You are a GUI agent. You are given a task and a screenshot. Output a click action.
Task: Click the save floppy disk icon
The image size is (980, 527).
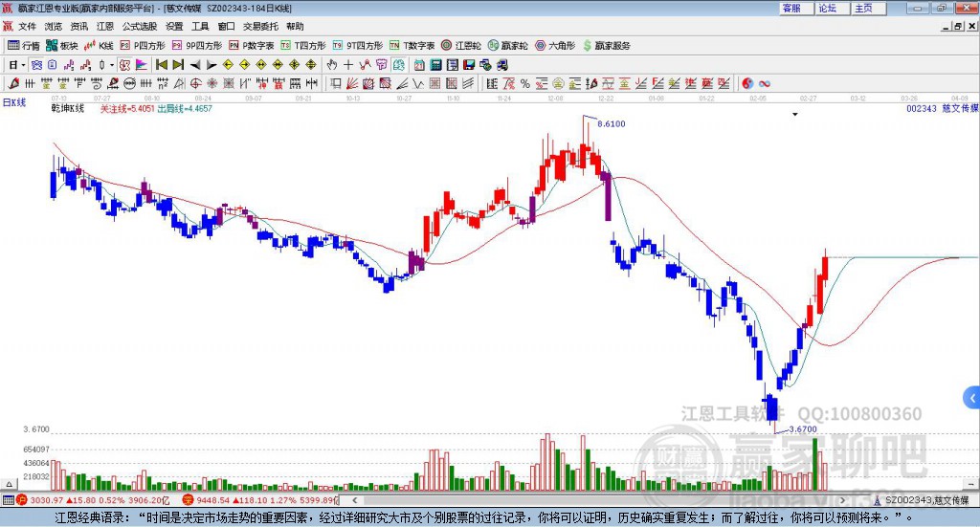[x=469, y=65]
